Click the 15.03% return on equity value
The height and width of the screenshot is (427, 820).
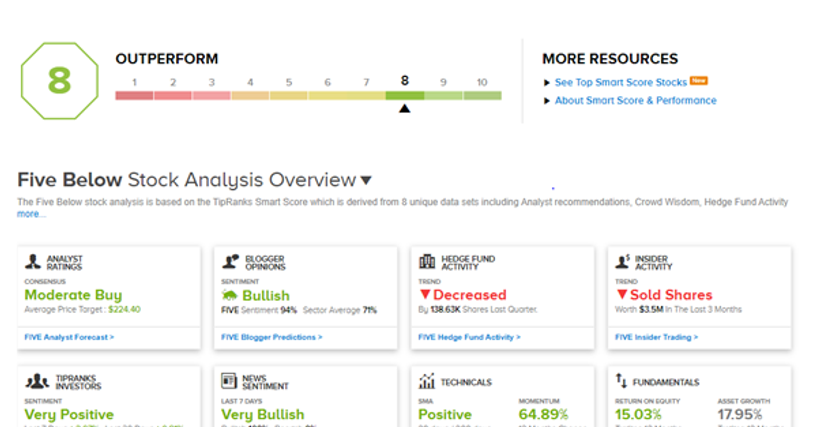[638, 414]
